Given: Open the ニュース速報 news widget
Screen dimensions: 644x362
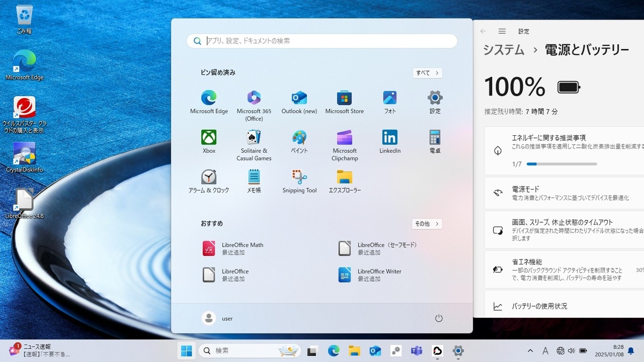Looking at the screenshot, I should (40, 350).
